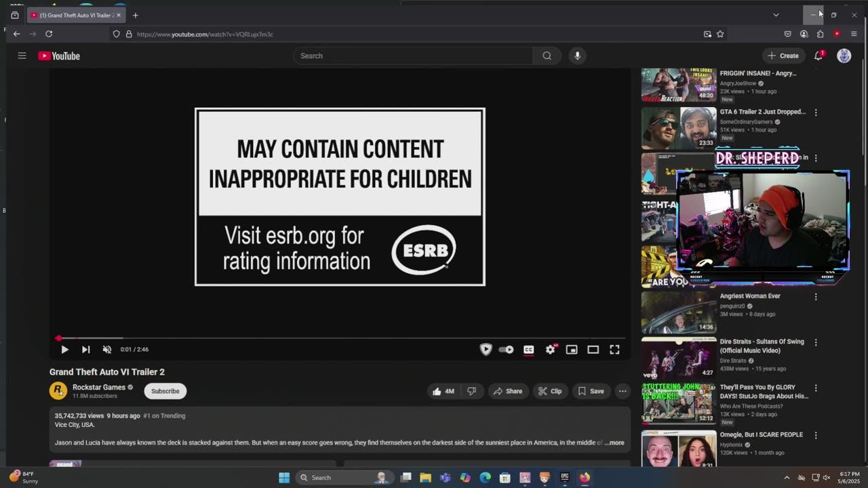Screen dimensions: 868x488
Task: Save the video to a playlist
Action: [591, 391]
